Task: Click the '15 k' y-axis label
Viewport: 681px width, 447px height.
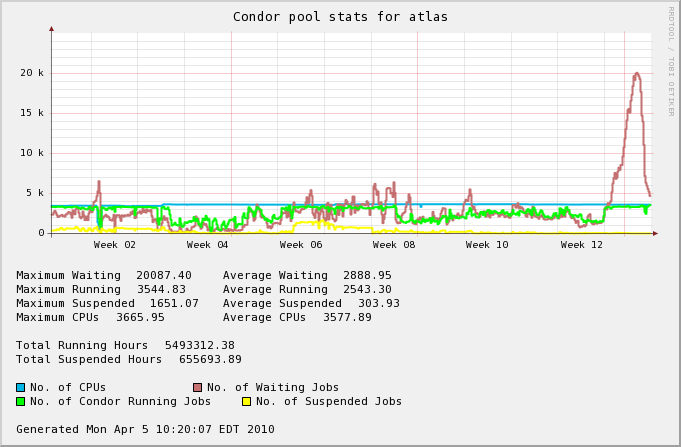Action: [32, 113]
